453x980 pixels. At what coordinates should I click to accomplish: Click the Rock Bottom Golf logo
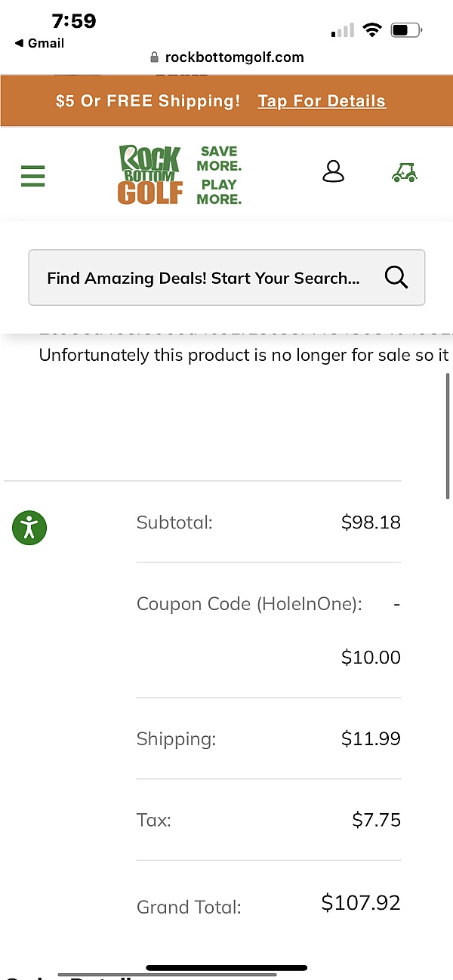150,174
